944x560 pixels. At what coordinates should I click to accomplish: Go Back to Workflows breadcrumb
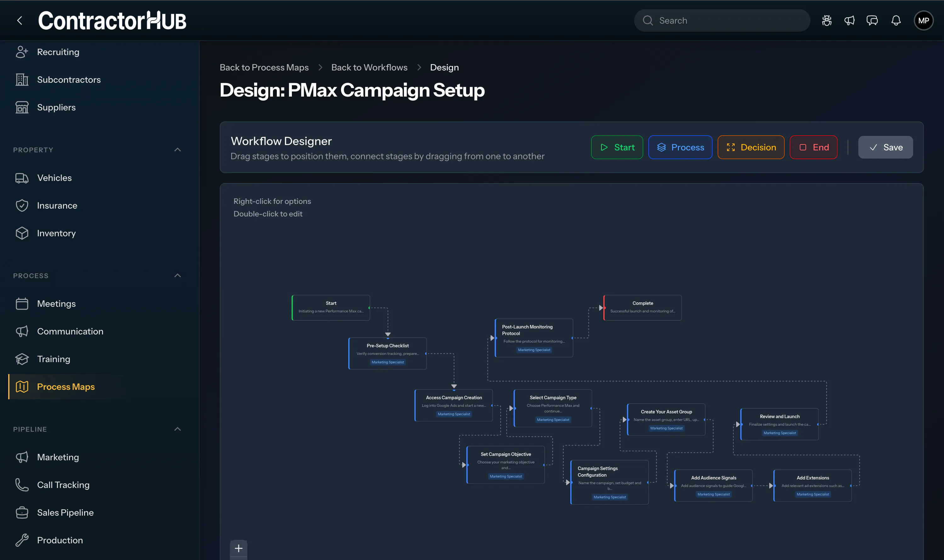(x=369, y=68)
